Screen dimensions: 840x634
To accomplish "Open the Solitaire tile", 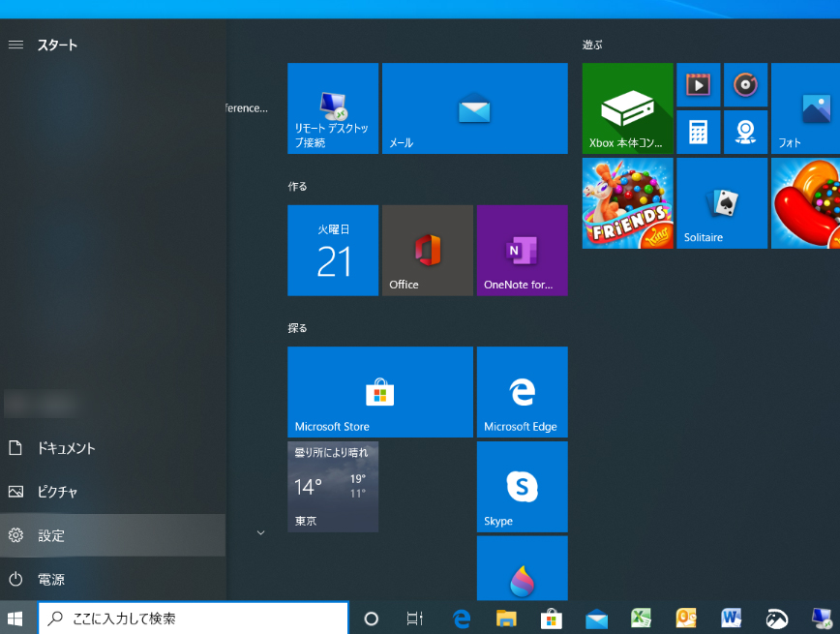I will (x=722, y=203).
